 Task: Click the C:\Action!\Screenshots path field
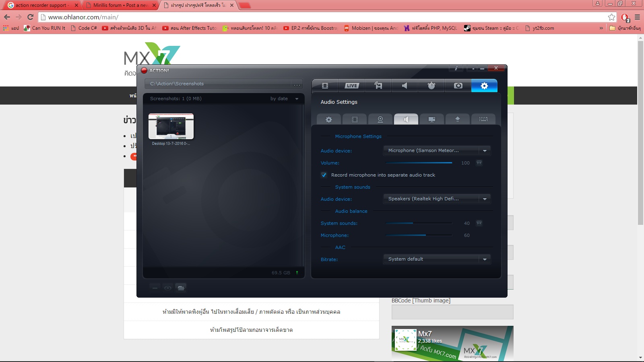(217, 84)
